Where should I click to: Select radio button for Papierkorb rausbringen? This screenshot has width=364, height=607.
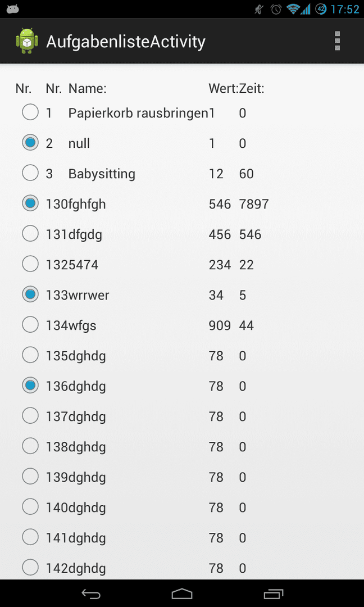(x=30, y=112)
